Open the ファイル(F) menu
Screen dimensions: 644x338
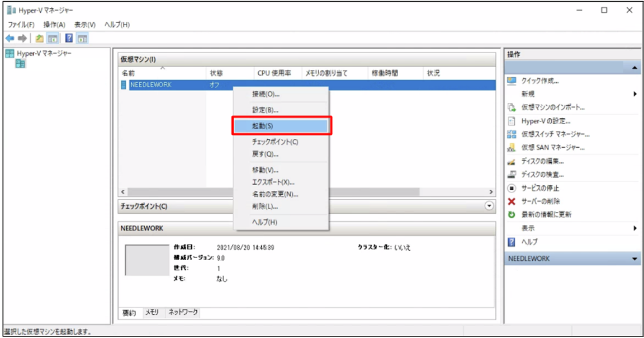coord(21,25)
